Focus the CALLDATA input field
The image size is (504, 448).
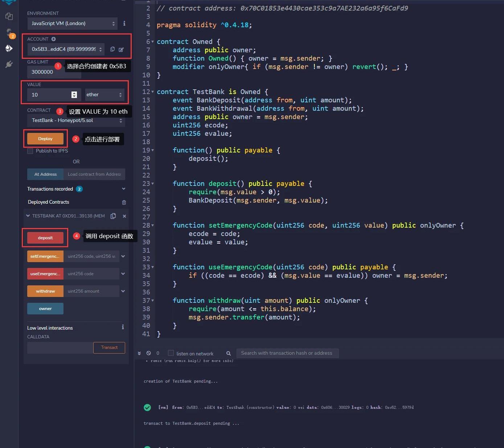pos(60,347)
